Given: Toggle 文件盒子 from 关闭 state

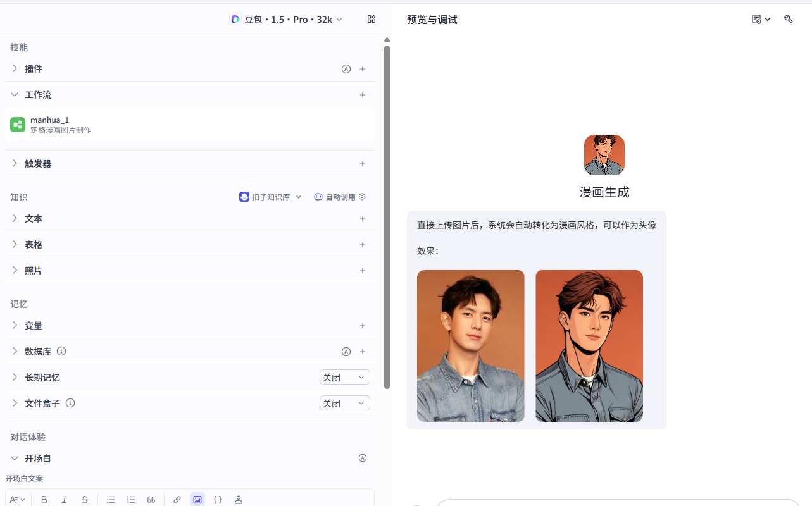Looking at the screenshot, I should click(344, 403).
